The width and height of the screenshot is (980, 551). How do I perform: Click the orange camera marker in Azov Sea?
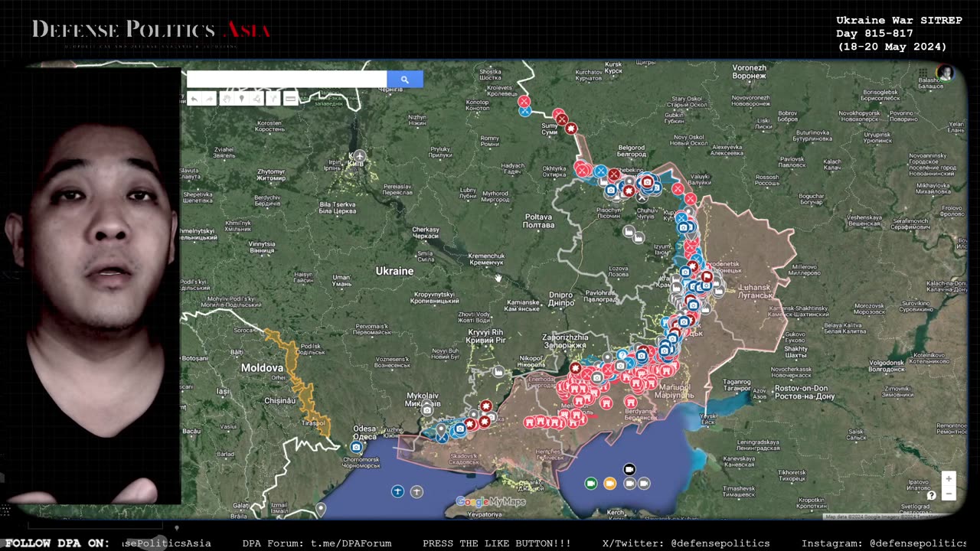[609, 483]
